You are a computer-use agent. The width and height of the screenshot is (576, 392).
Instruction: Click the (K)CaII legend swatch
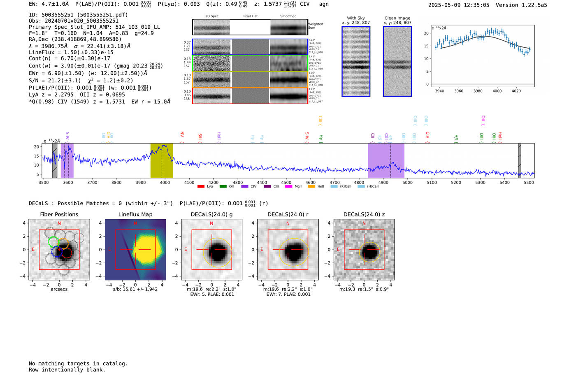pos(334,187)
